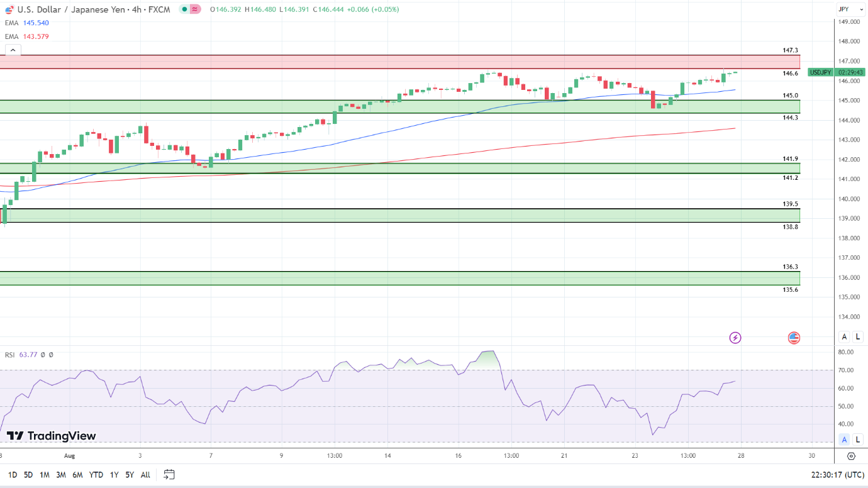Image resolution: width=868 pixels, height=488 pixels.
Task: Open the go-to-date calendar icon
Action: 169,474
